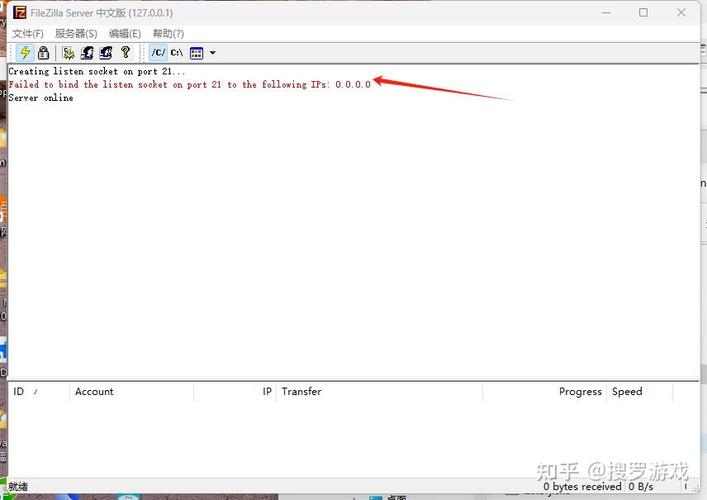The height and width of the screenshot is (500, 707).
Task: Expand the sorting dropdown arrow
Action: click(x=212, y=52)
